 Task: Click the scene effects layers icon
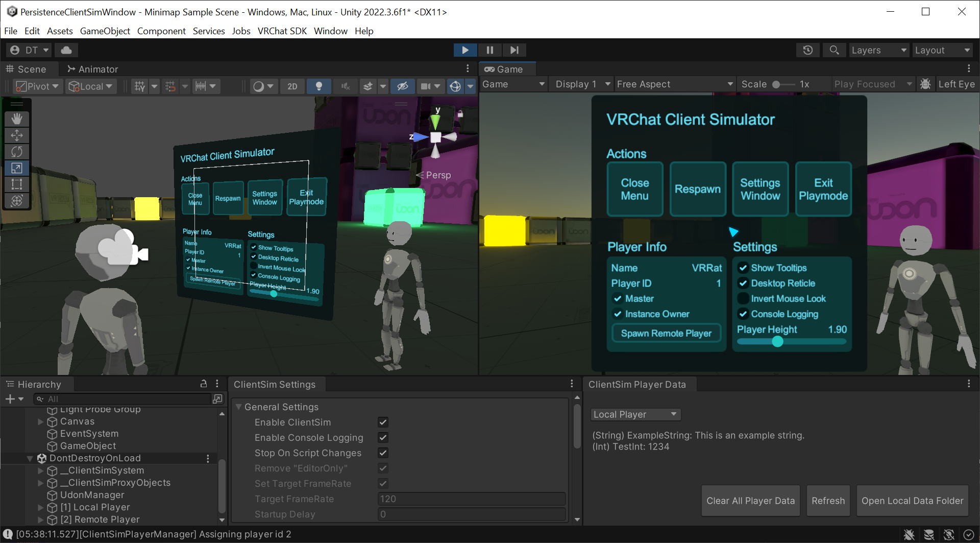click(368, 86)
